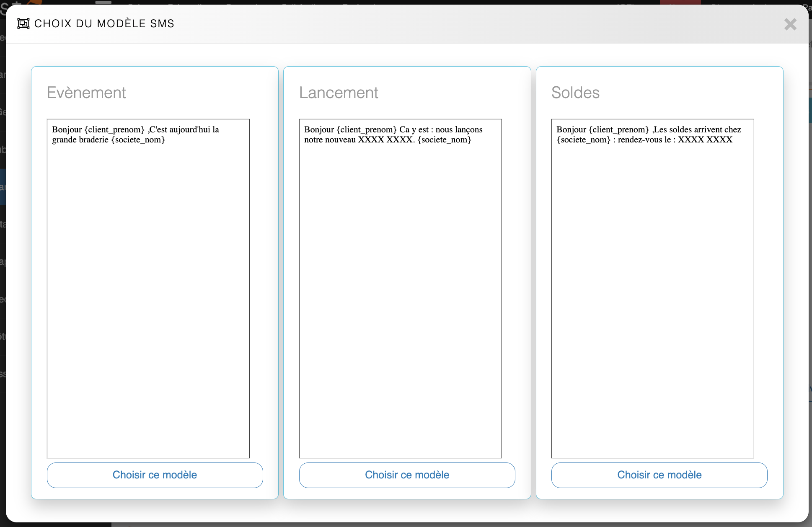Image resolution: width=812 pixels, height=527 pixels.
Task: Choose the Lancement SMS template
Action: (407, 475)
